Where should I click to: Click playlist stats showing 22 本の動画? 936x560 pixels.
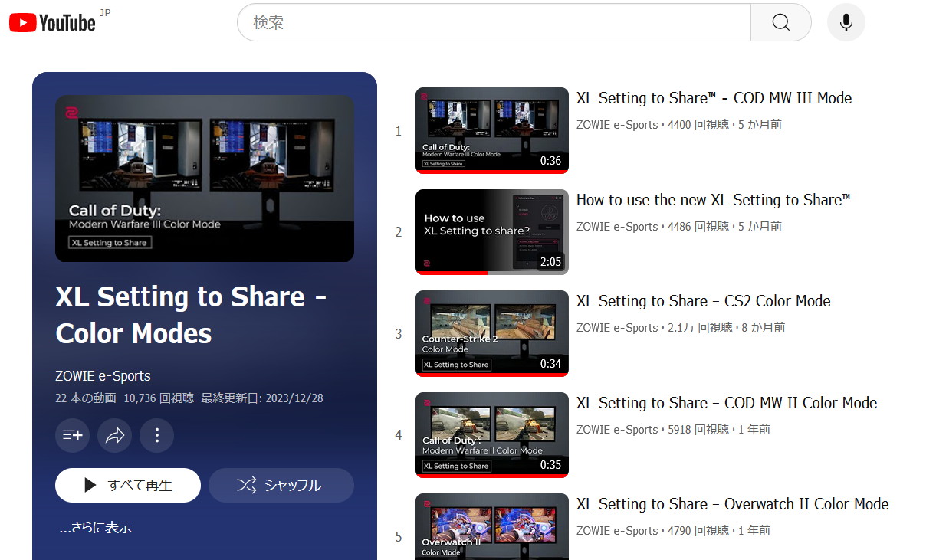(x=86, y=398)
